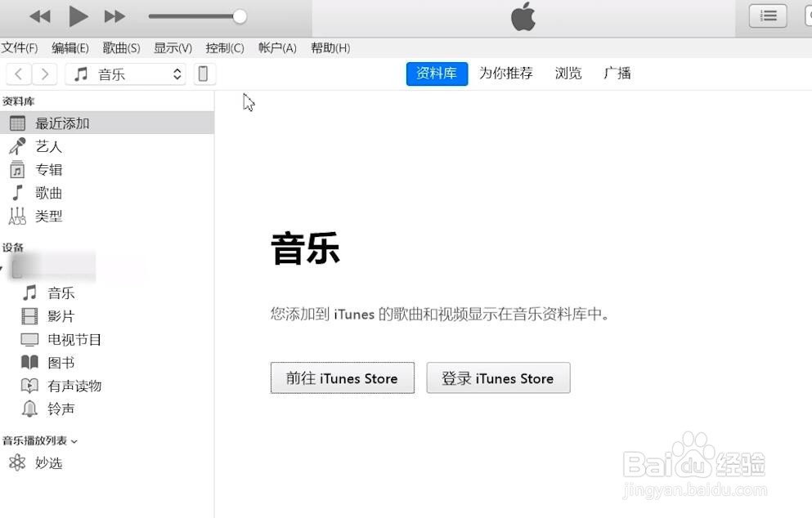This screenshot has width=812, height=518.
Task: Open the 音乐 media type dropdown
Action: point(125,74)
